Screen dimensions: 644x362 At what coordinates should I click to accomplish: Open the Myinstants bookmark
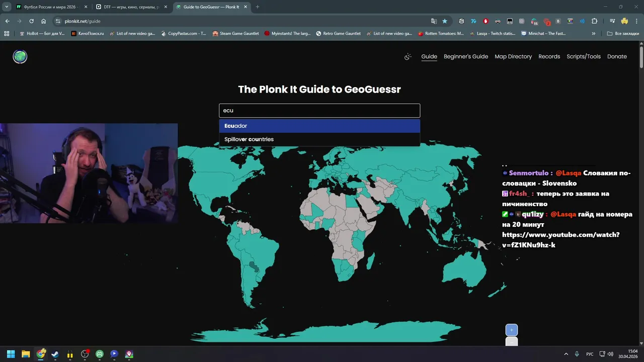(288, 34)
